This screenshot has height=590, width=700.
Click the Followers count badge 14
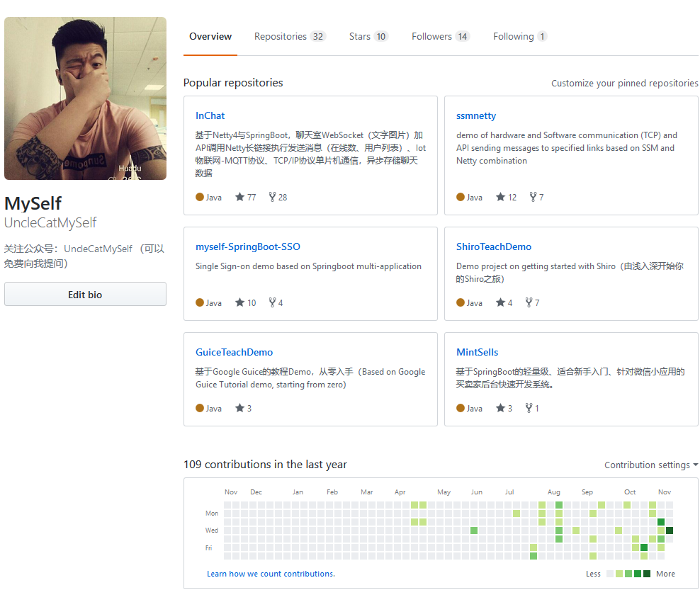[463, 37]
